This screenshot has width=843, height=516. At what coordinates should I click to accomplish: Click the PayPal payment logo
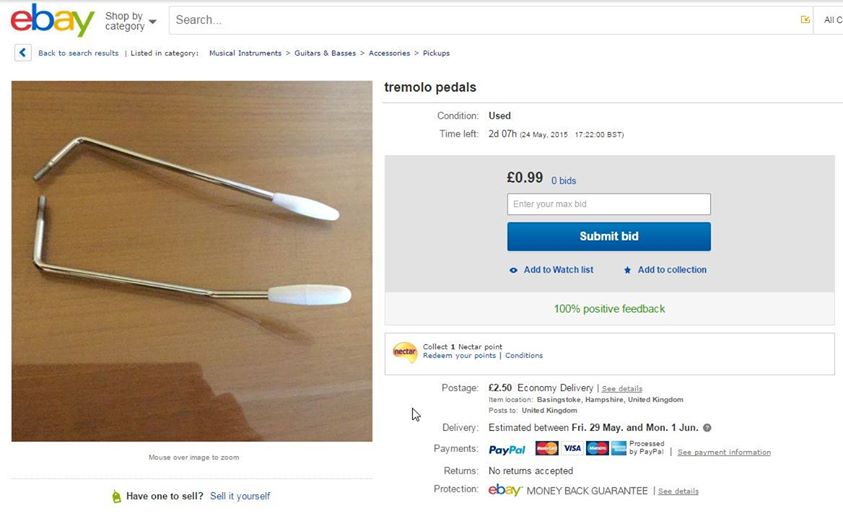point(507,450)
